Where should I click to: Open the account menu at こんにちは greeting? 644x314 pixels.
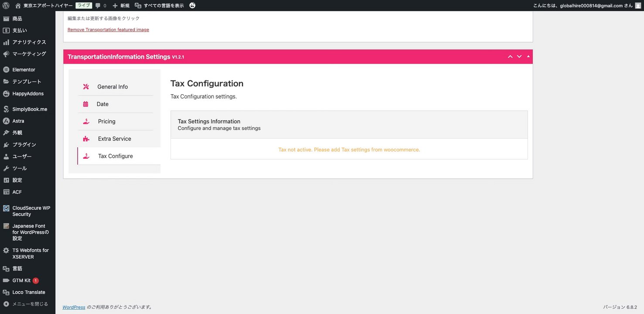point(583,6)
